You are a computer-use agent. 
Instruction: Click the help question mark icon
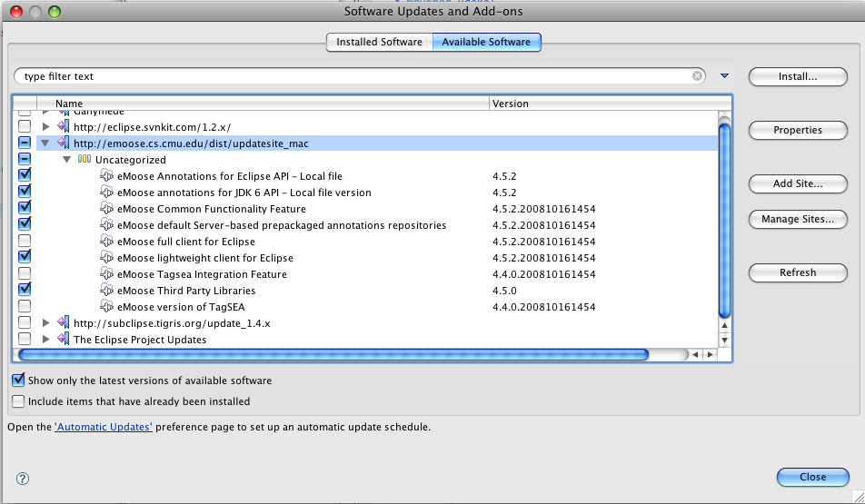click(x=23, y=479)
